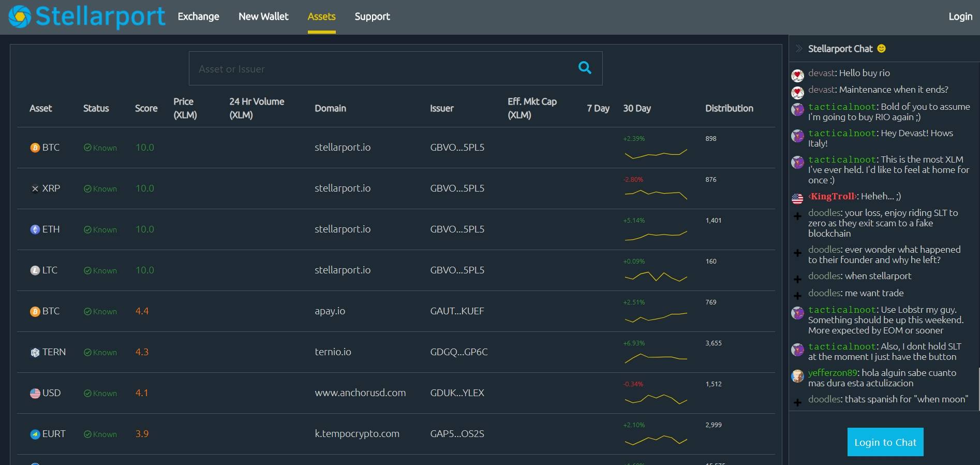Viewport: 980px width, 465px height.
Task: Click stellarport.io domain in ETH row
Action: 343,229
